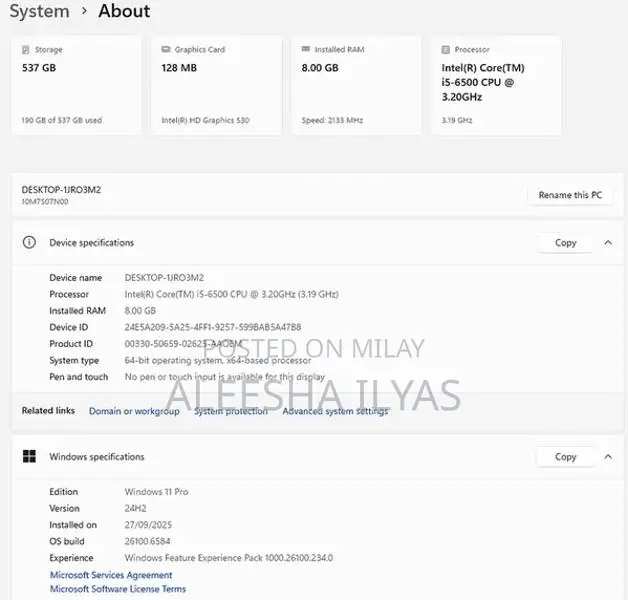Image resolution: width=628 pixels, height=600 pixels.
Task: Collapse the Windows specifications section chevron
Action: 607,457
